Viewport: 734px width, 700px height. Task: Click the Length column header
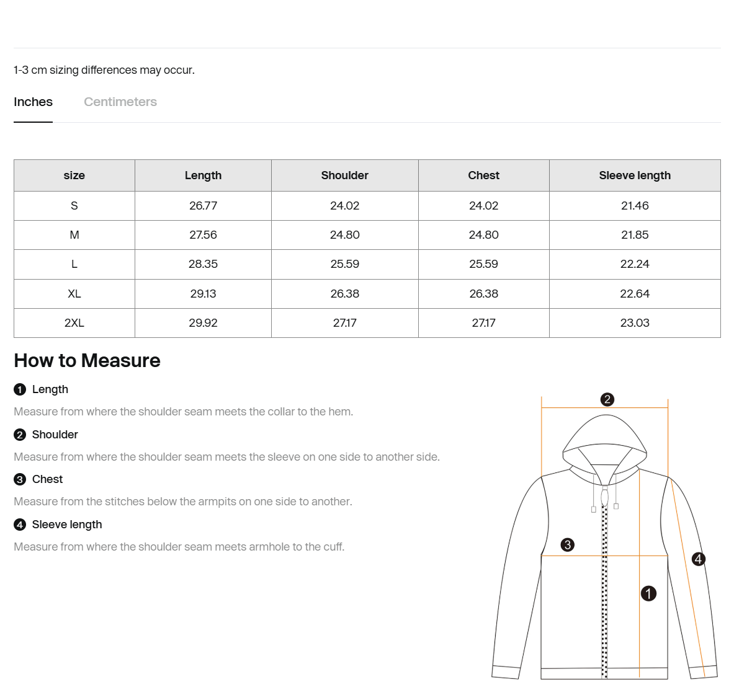(x=203, y=175)
